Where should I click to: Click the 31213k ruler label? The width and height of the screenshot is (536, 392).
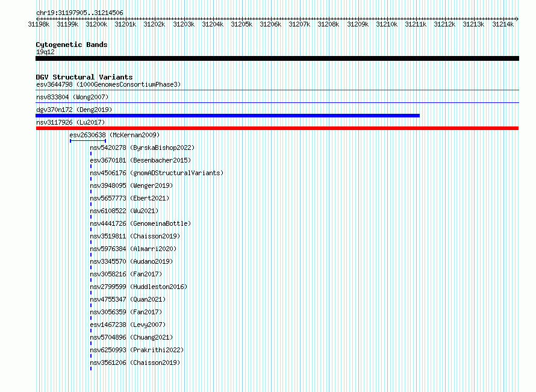pos(473,24)
